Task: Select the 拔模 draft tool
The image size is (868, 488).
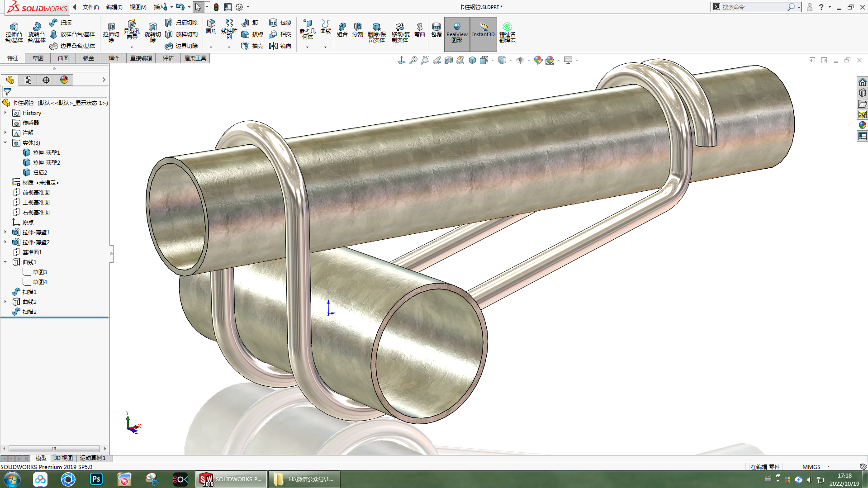Action: point(252,34)
